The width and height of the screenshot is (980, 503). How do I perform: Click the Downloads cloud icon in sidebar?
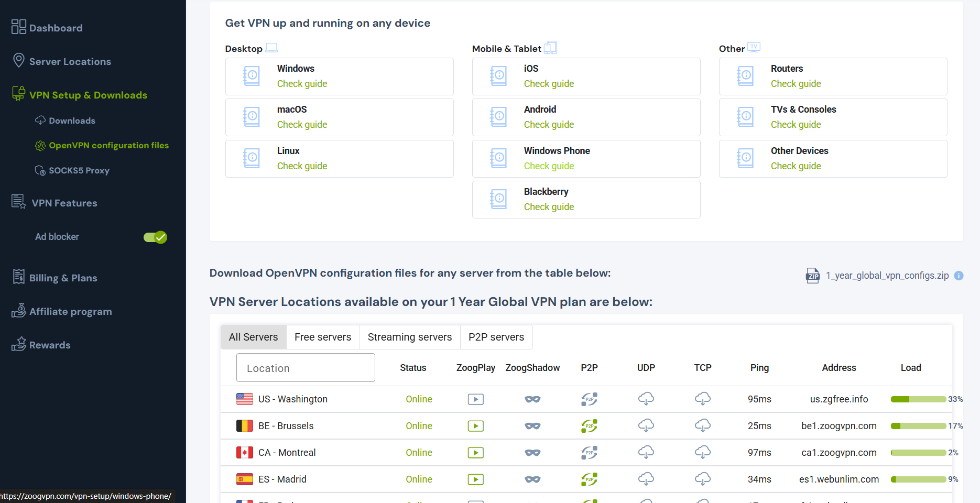[40, 121]
